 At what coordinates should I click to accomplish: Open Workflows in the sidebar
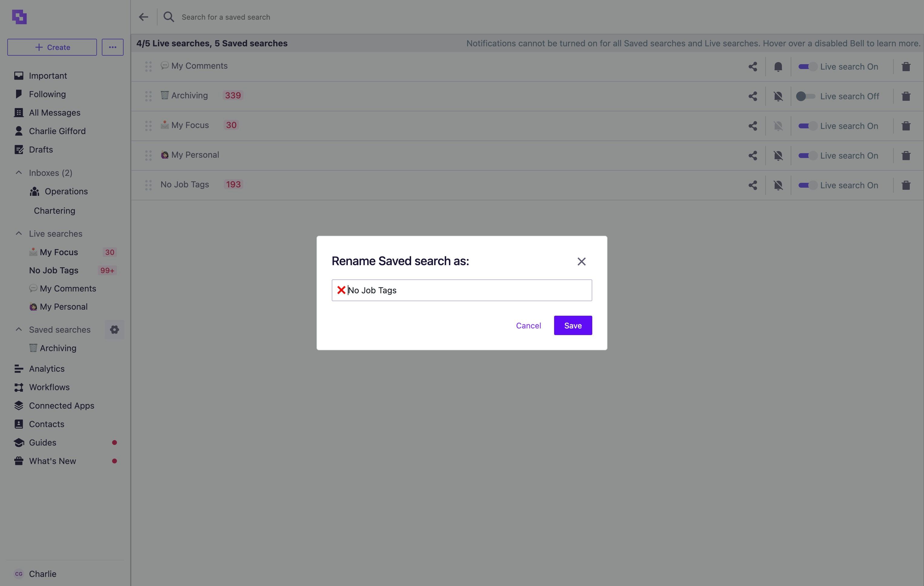[x=49, y=387]
